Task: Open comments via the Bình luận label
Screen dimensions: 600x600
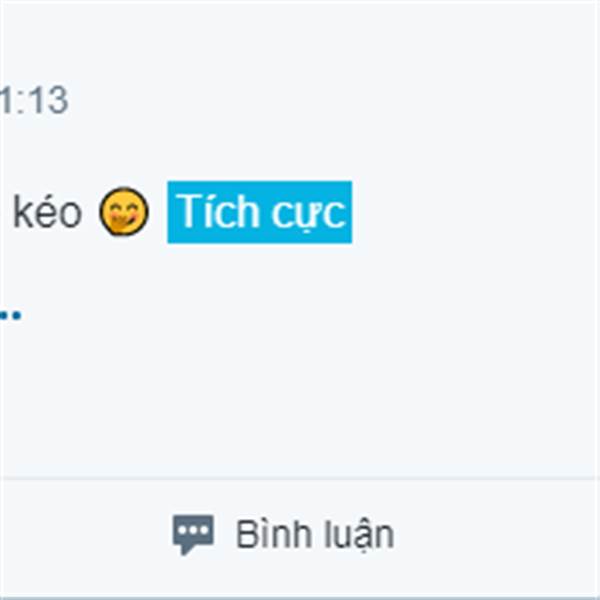Action: pyautogui.click(x=315, y=534)
